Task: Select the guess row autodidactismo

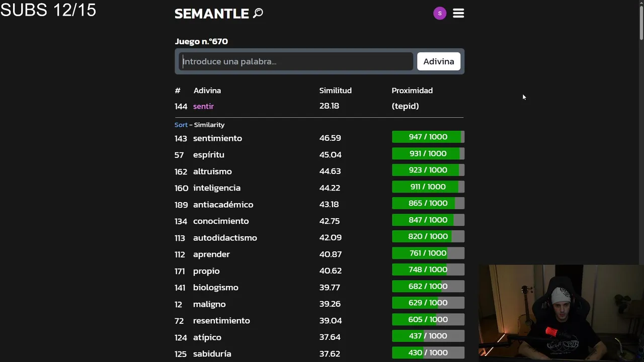Action: (x=225, y=238)
